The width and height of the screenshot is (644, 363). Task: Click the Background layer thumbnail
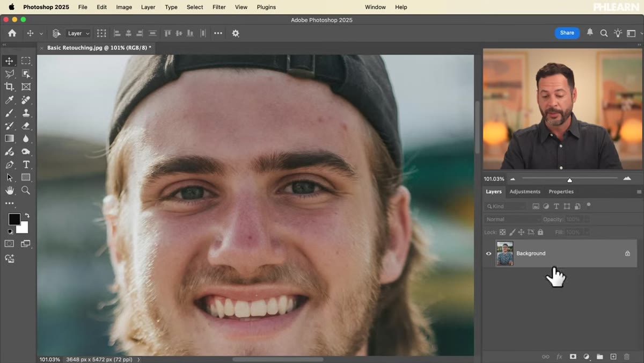505,253
